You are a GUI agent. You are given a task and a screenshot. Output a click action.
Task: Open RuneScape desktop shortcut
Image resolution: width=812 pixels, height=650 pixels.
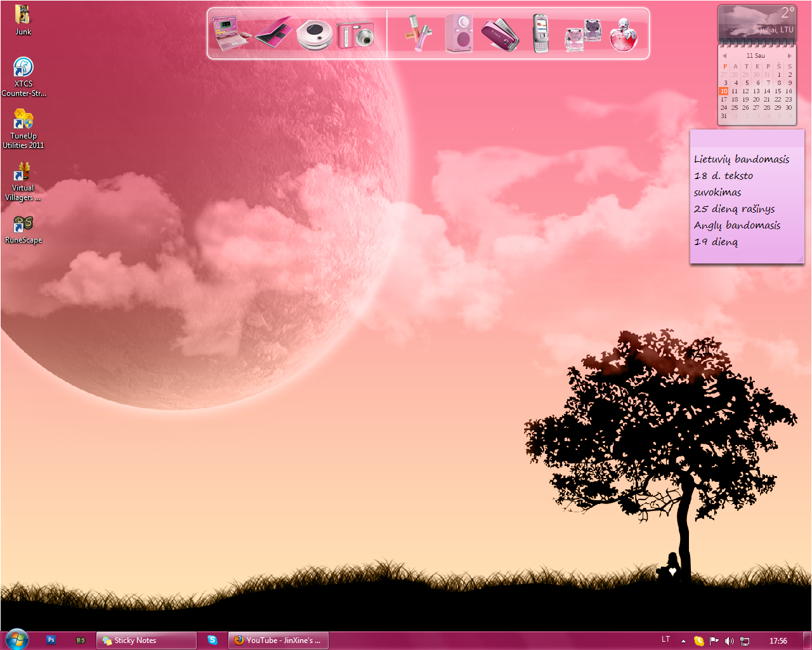[23, 229]
